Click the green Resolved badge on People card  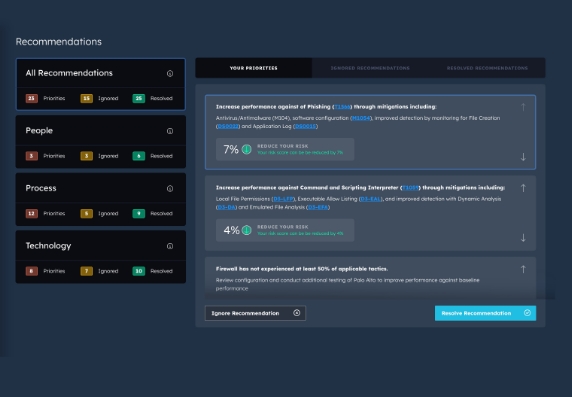139,156
